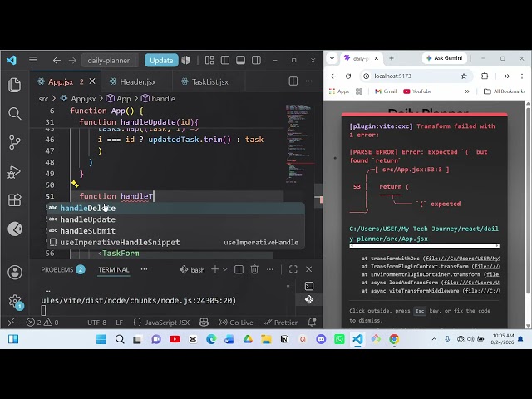Open the Extensions view

tap(15, 200)
